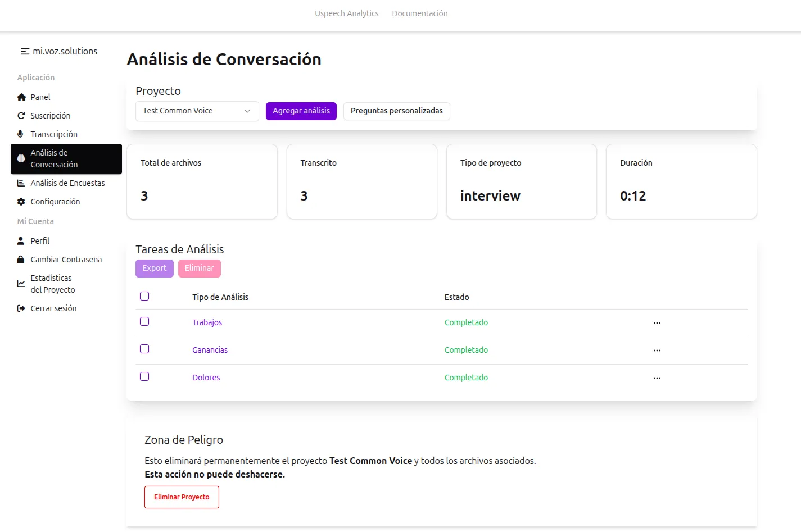Viewport: 801px width, 532px height.
Task: Toggle the select-all checkbox in table header
Action: pyautogui.click(x=144, y=296)
